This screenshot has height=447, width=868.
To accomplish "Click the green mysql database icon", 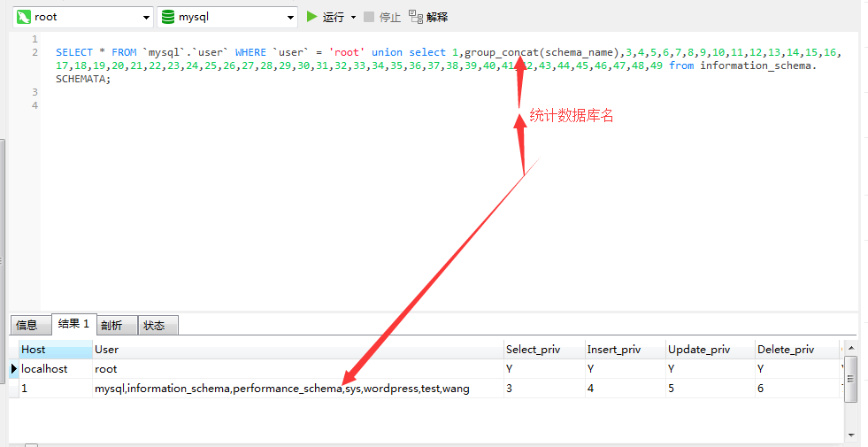I will tap(168, 17).
